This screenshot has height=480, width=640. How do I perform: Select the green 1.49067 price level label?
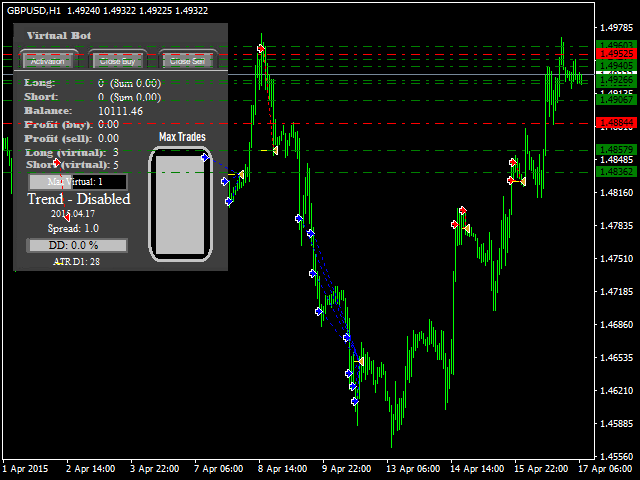(617, 100)
